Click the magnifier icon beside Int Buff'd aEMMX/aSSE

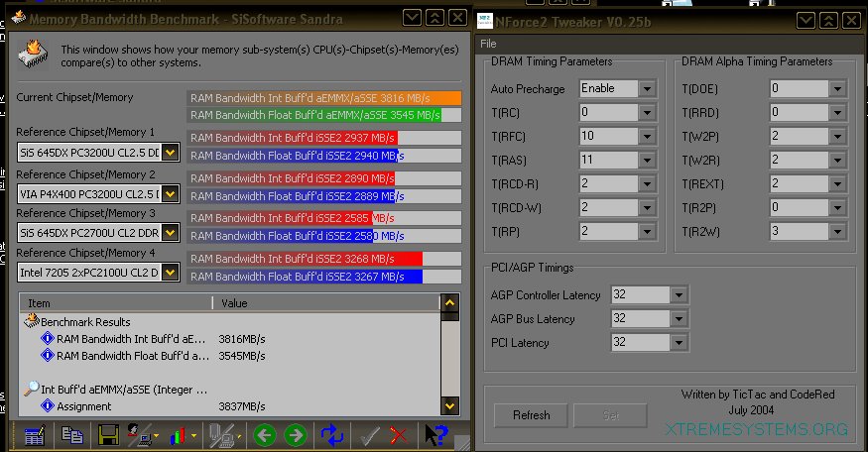click(x=32, y=389)
